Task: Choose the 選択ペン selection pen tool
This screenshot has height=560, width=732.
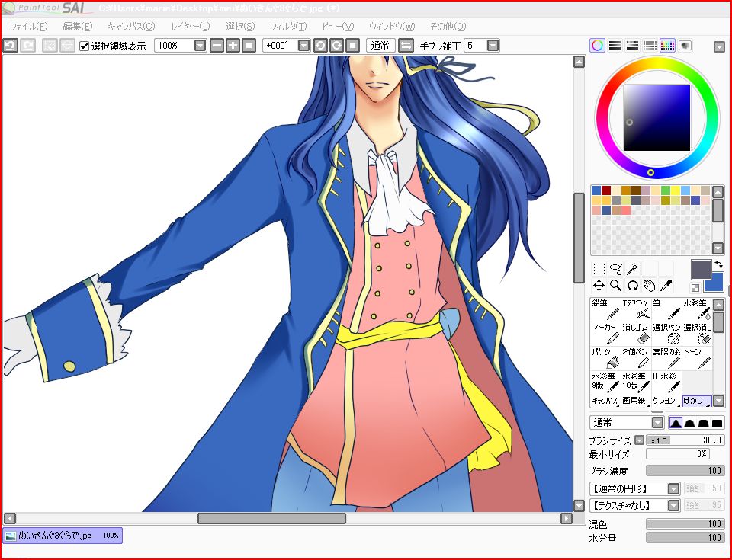Action: coord(666,334)
